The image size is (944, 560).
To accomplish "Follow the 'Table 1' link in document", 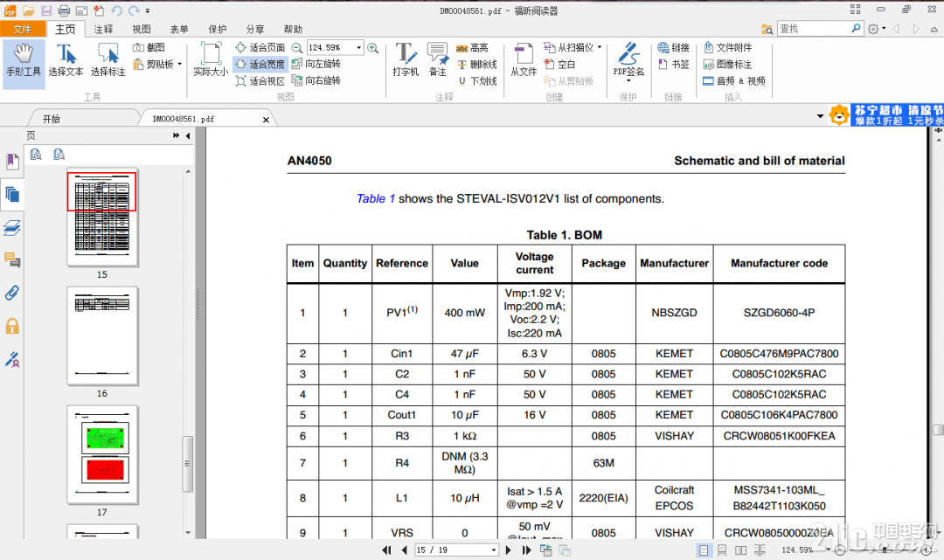I will (376, 198).
